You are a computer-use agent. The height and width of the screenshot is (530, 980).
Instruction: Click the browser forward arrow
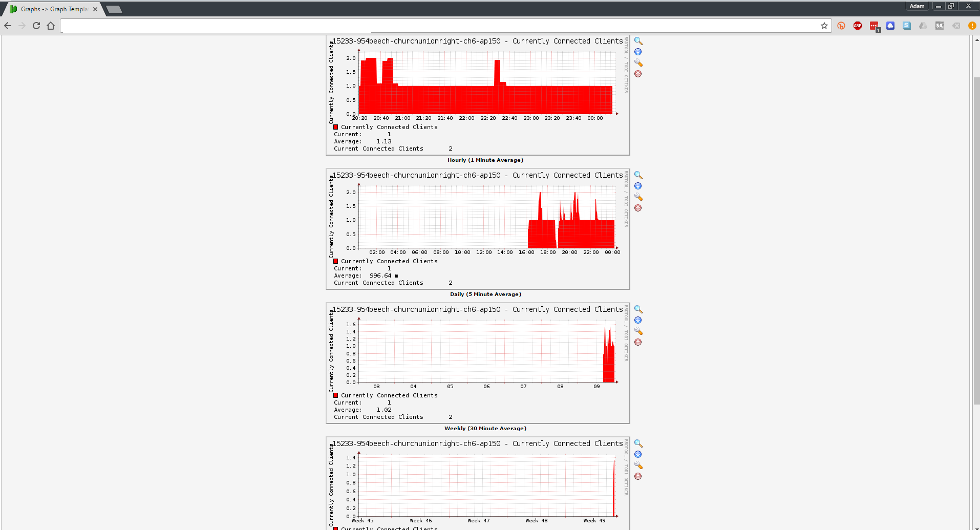pos(22,26)
